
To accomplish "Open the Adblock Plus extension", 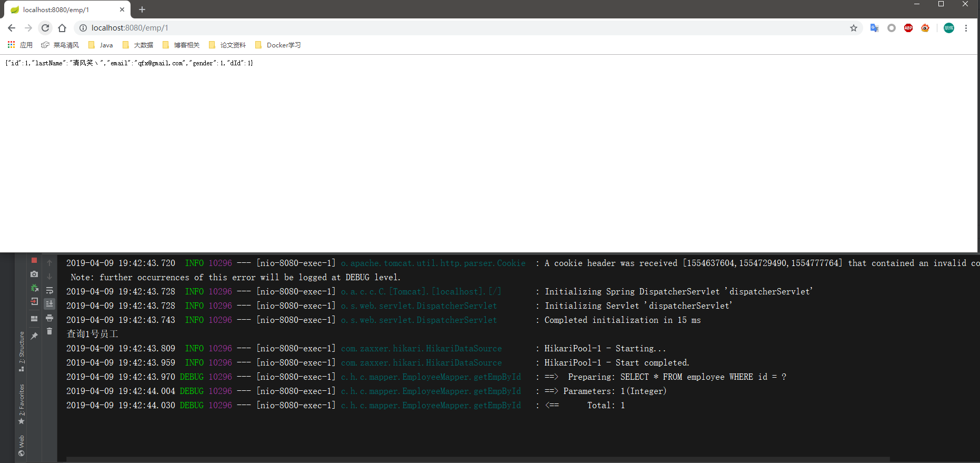I will pos(908,28).
